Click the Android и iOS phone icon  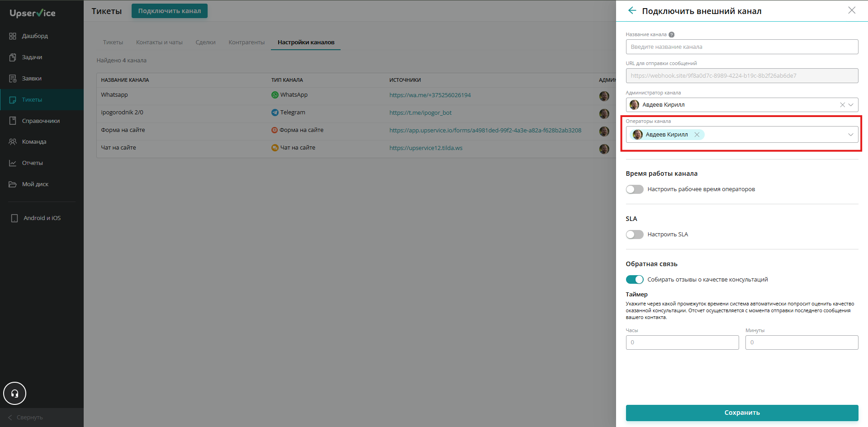point(14,218)
